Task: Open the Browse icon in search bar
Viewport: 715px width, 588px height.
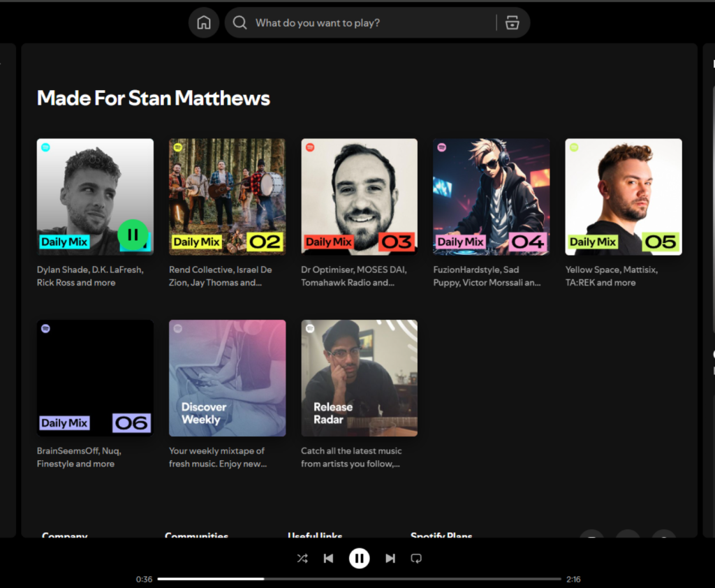Action: [512, 23]
